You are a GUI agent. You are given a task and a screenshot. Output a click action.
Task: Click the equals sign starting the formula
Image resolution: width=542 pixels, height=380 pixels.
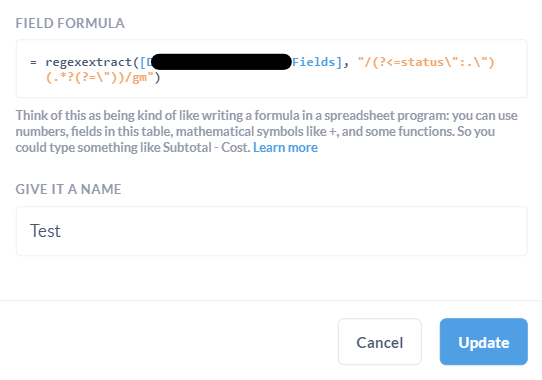coord(33,62)
